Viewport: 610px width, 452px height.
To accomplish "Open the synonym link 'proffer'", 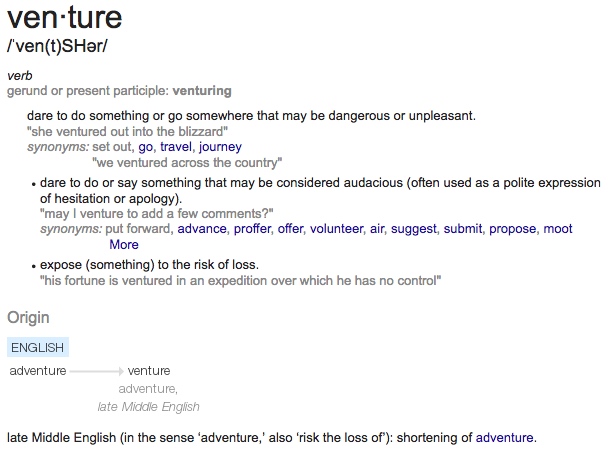I will click(x=252, y=229).
